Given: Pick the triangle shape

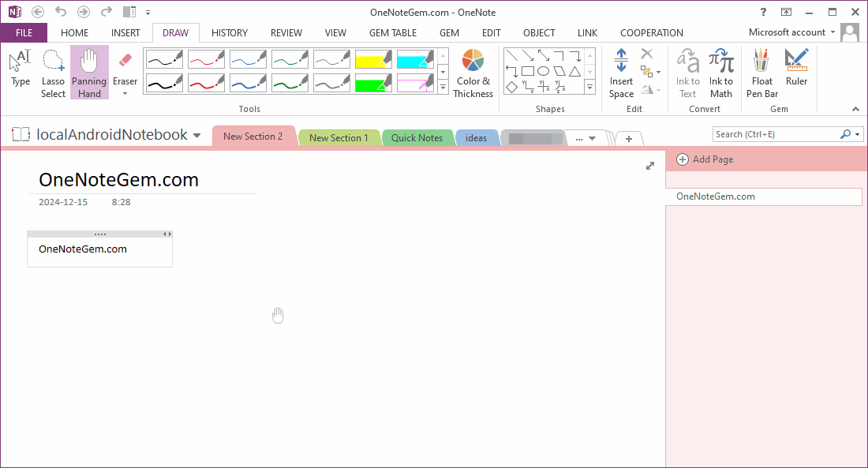Looking at the screenshot, I should coord(575,72).
